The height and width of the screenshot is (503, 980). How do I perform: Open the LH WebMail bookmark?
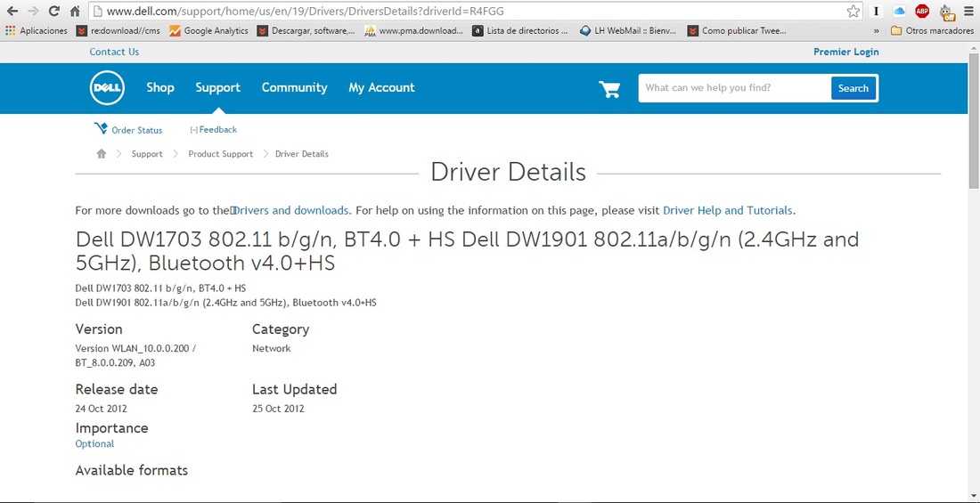pos(629,30)
